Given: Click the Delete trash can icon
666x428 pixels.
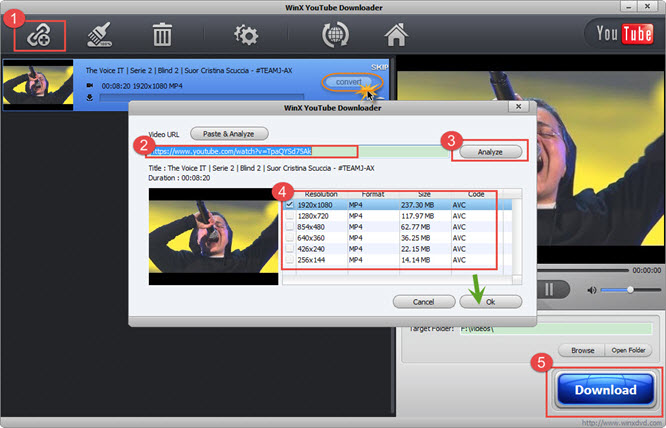Looking at the screenshot, I should 162,34.
